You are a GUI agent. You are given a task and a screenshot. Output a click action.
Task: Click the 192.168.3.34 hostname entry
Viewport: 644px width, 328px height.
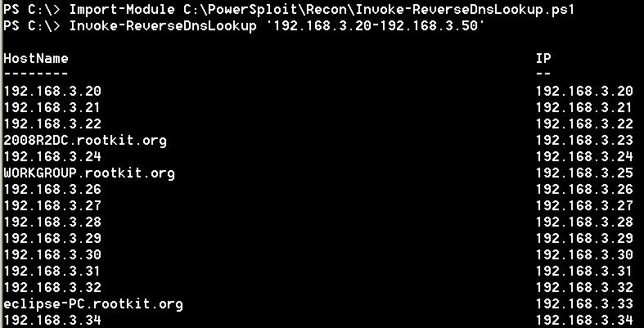pos(52,320)
